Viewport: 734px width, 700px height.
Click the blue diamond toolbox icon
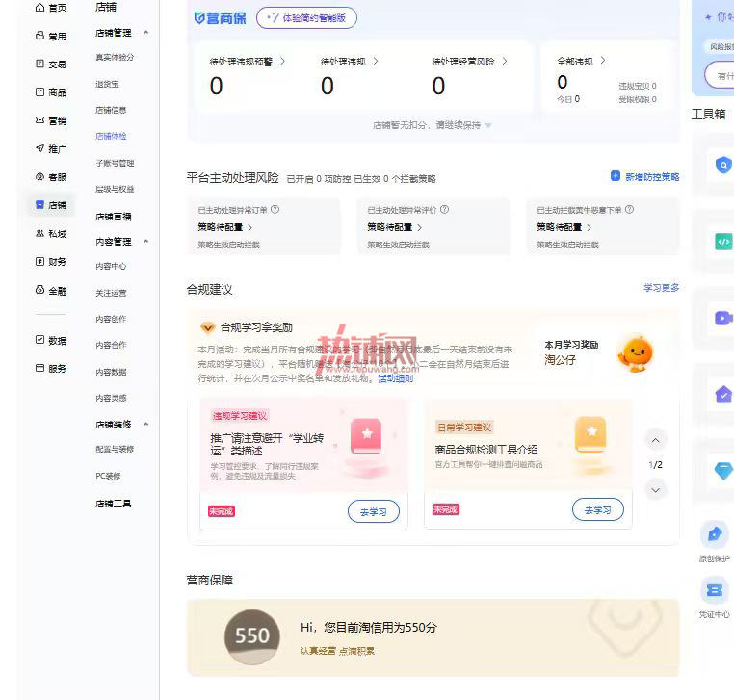click(723, 470)
